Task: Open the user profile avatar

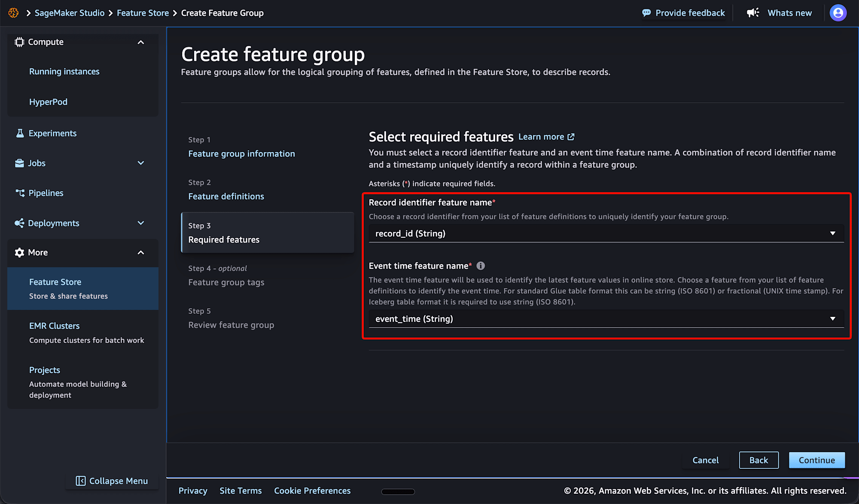Action: [x=838, y=13]
